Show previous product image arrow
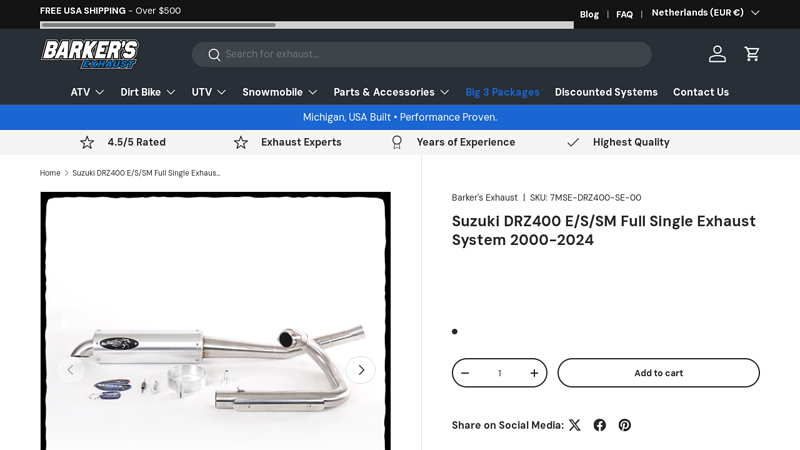This screenshot has width=800, height=450. click(70, 370)
